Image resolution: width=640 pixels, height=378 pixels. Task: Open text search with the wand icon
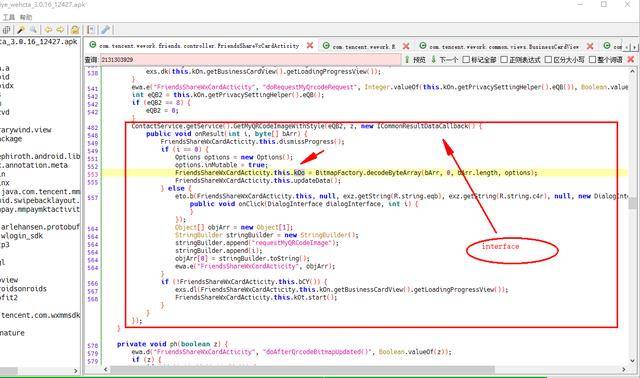(20, 30)
